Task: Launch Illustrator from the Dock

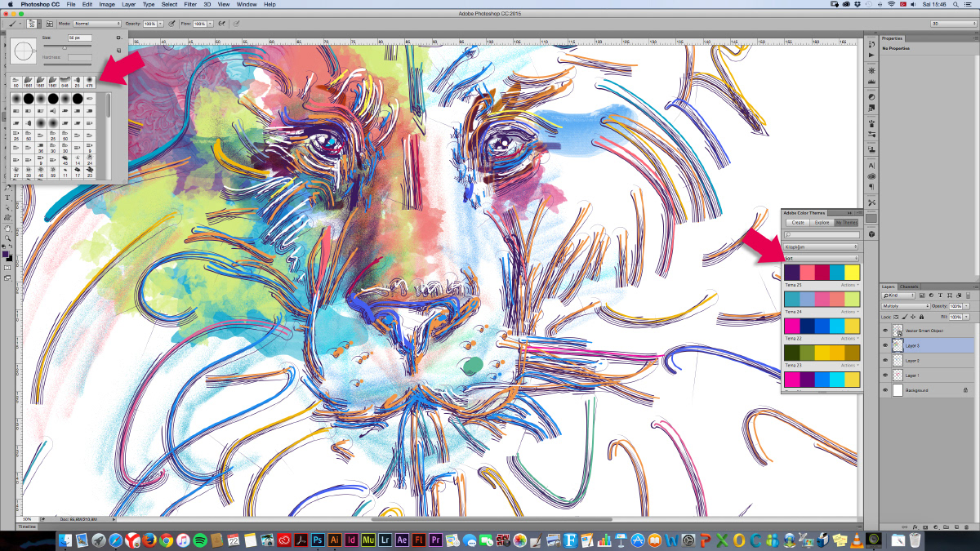Action: pos(335,540)
